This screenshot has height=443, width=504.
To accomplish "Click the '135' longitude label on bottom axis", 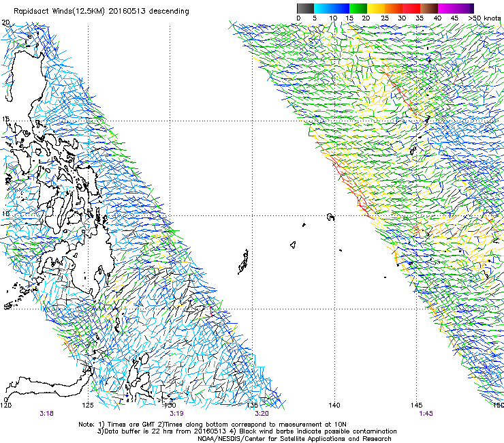I will pyautogui.click(x=252, y=405).
